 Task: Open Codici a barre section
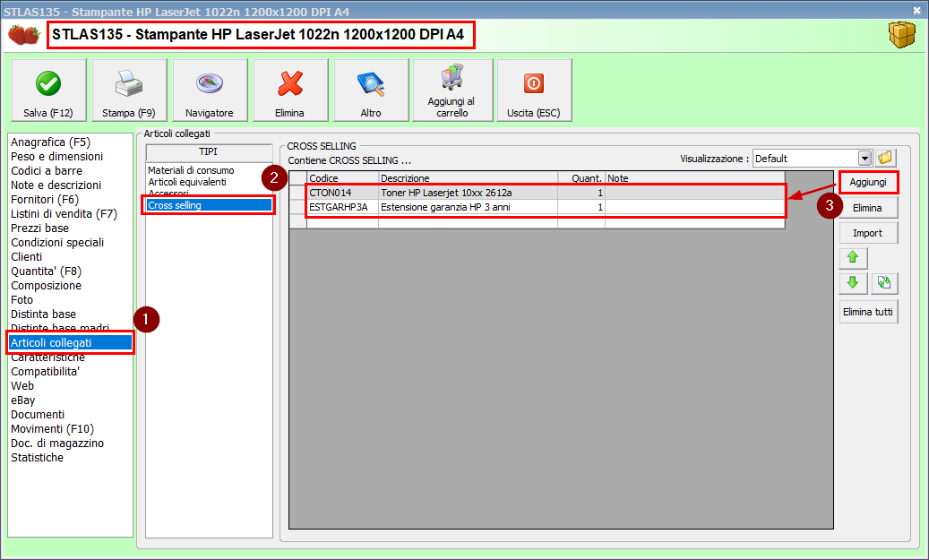[x=47, y=170]
